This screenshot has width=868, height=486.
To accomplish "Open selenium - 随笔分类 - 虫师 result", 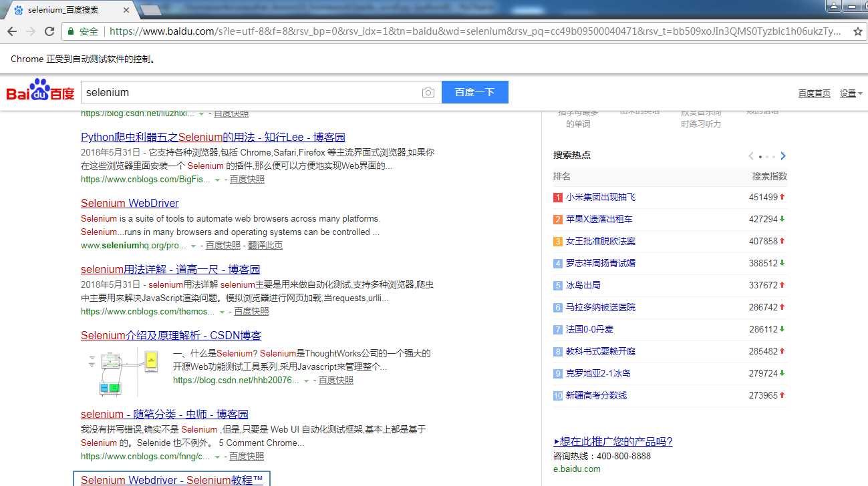I will (x=164, y=414).
